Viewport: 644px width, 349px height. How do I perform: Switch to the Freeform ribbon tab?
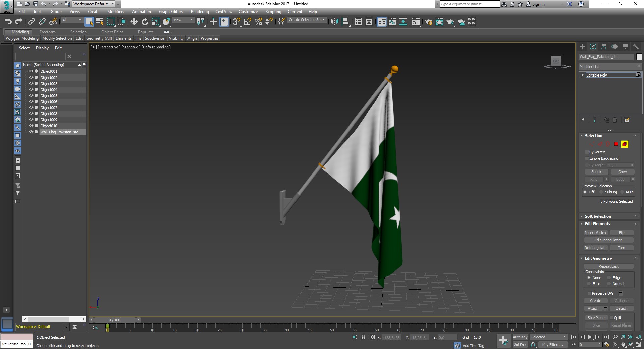[x=48, y=32]
